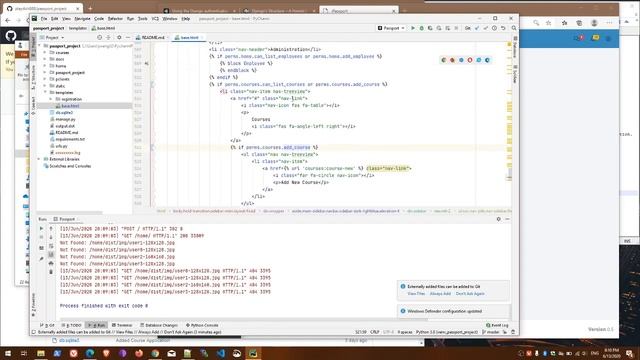Click the expand-all icon in the Project panel
Image resolution: width=640 pixels, height=360 pixels.
coord(108,38)
